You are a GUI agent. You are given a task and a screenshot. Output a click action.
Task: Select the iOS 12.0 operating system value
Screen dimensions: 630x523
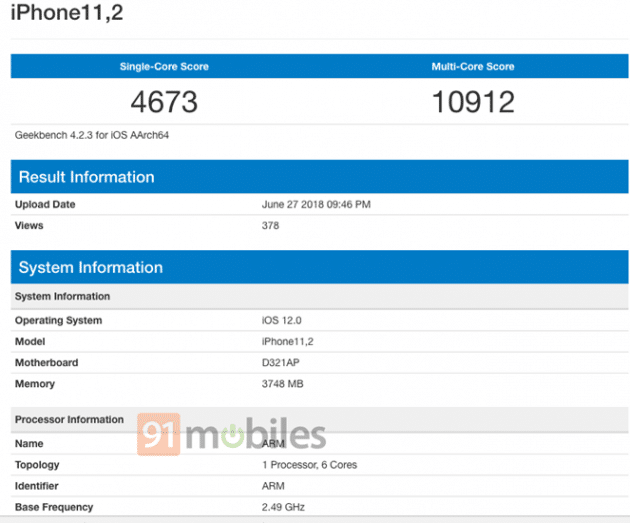(282, 320)
